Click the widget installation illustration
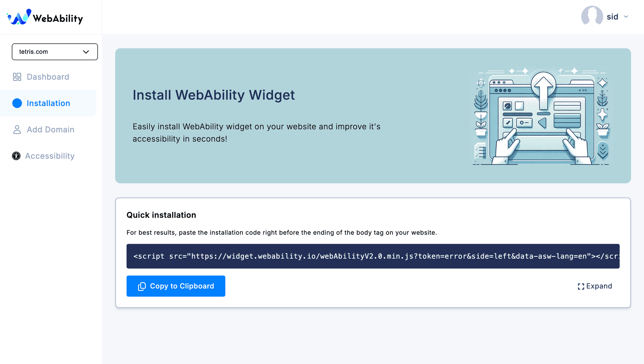The image size is (644, 364). point(541,116)
